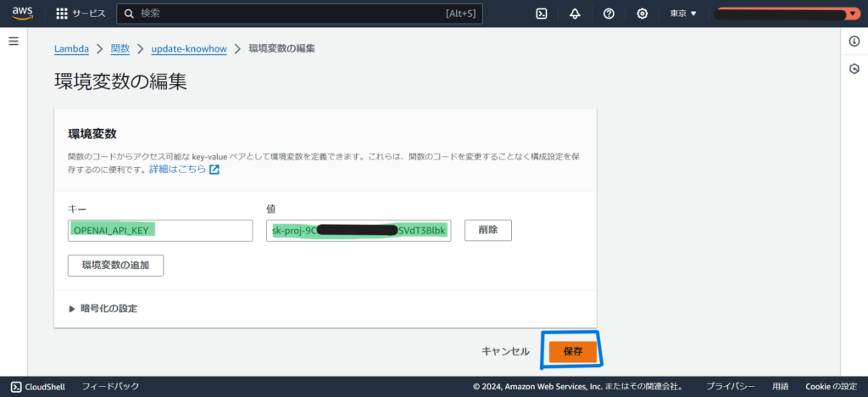Open the help question mark icon
Image resolution: width=868 pixels, height=397 pixels.
(609, 14)
